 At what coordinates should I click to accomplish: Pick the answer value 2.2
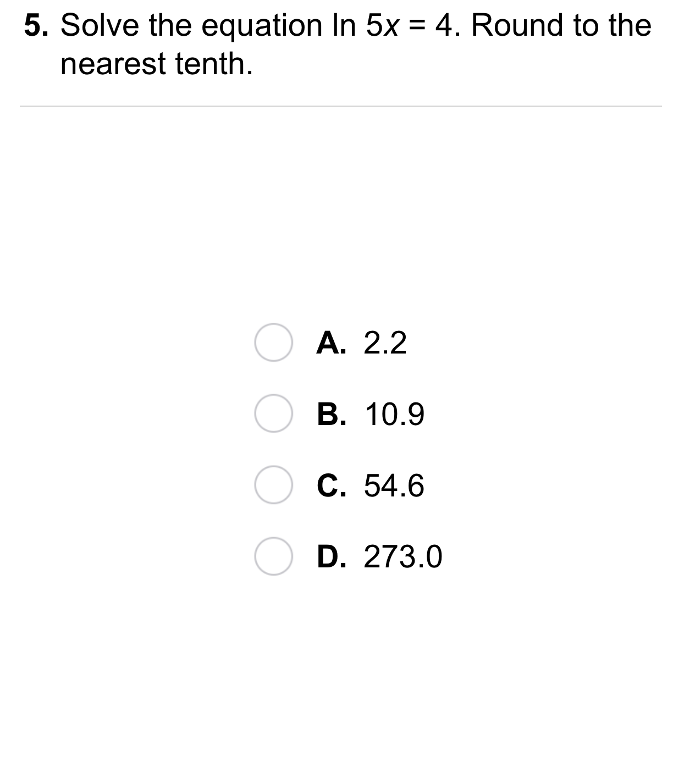pos(385,343)
